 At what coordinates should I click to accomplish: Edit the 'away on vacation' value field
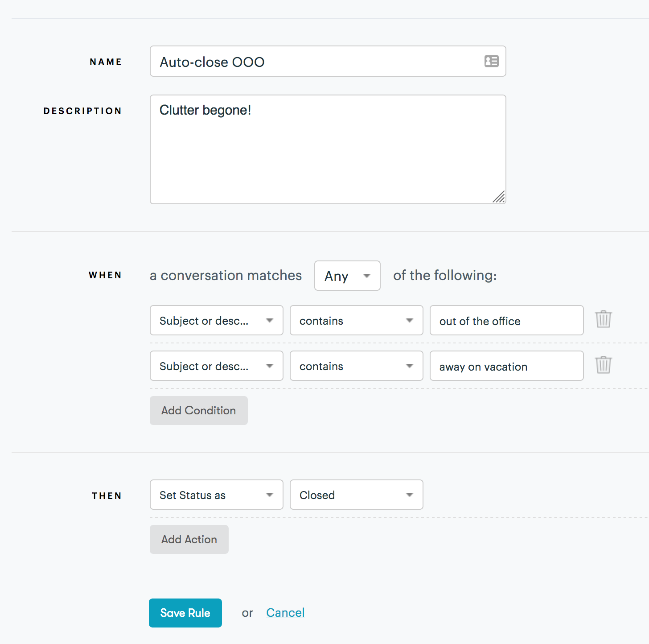(x=507, y=366)
